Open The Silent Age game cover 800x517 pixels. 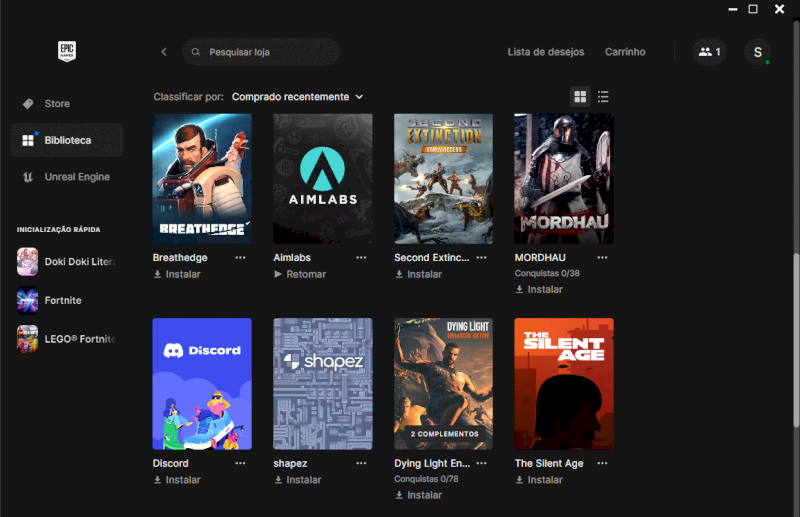point(563,384)
